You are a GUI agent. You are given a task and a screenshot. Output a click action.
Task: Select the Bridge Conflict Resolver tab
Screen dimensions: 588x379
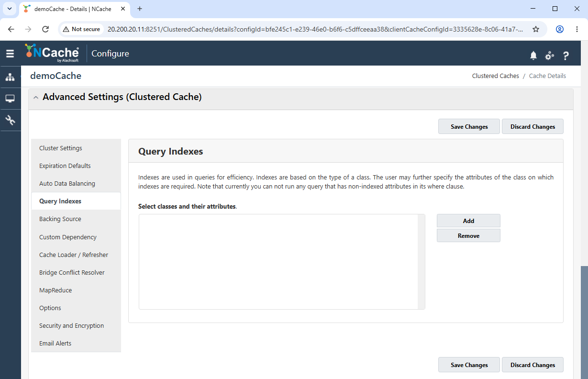coord(76,273)
